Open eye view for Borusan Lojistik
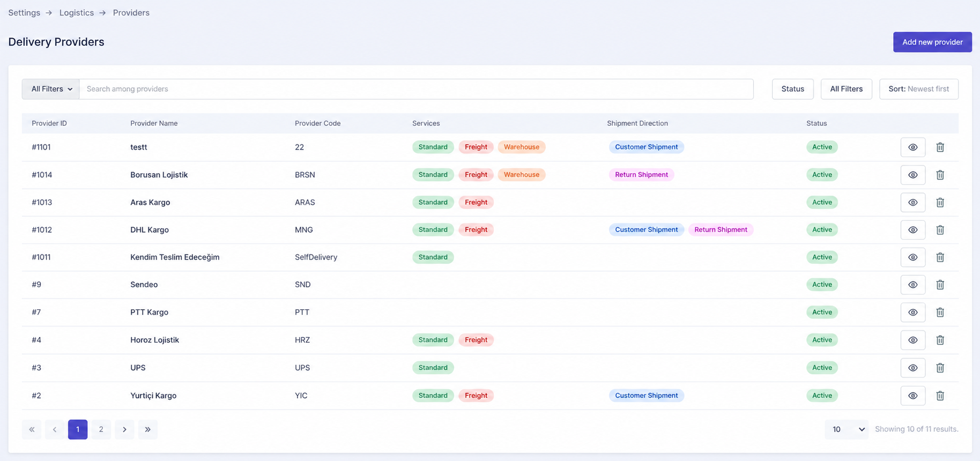 [x=913, y=175]
